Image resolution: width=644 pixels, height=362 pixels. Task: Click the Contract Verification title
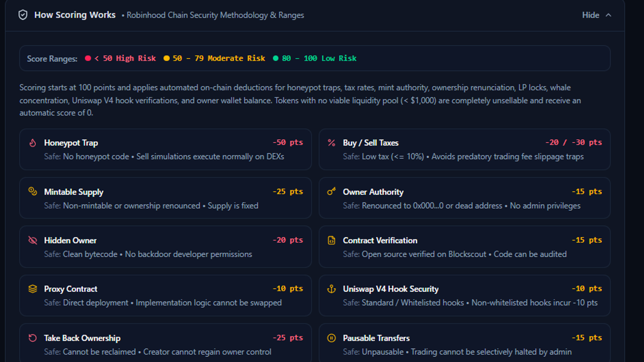tap(380, 240)
